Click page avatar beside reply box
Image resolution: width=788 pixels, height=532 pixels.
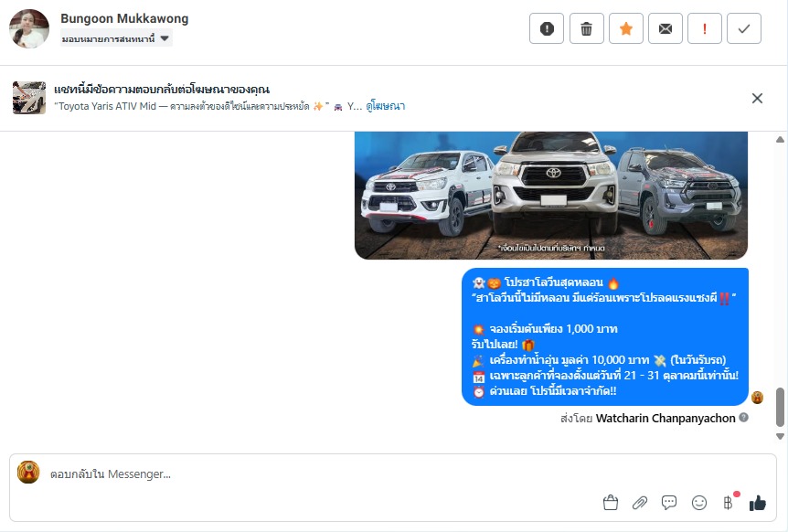click(28, 473)
